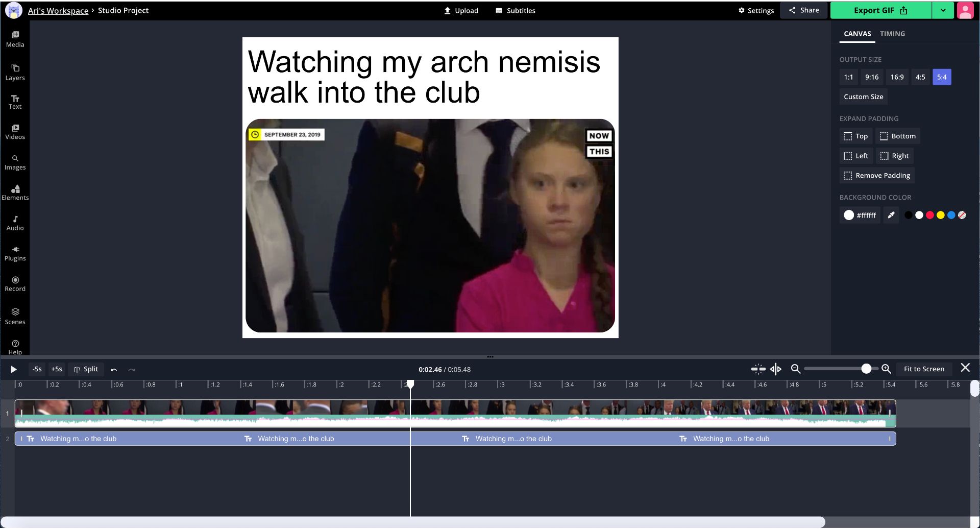The width and height of the screenshot is (980, 529).
Task: Select the 1:1 aspect ratio option
Action: tap(848, 77)
